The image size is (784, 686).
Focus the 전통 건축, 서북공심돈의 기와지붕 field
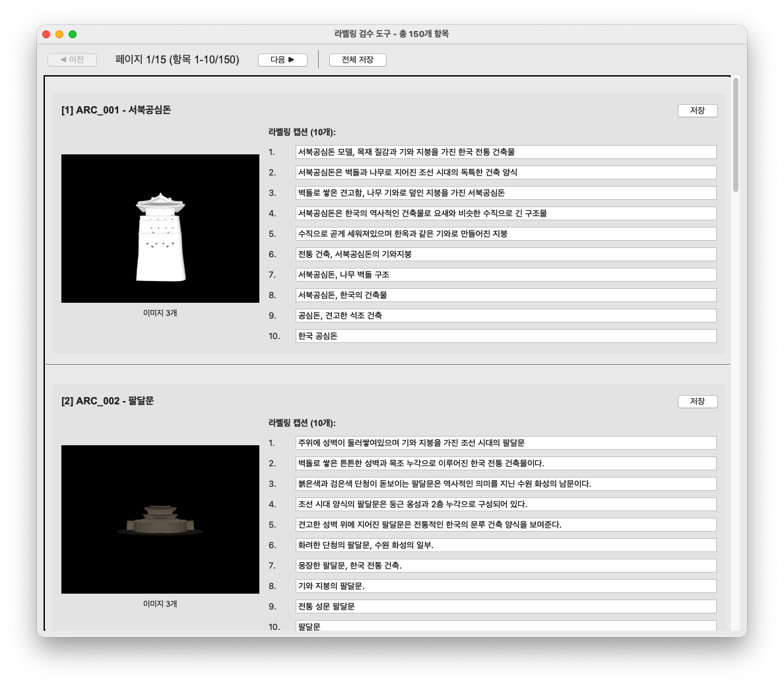[x=506, y=255]
